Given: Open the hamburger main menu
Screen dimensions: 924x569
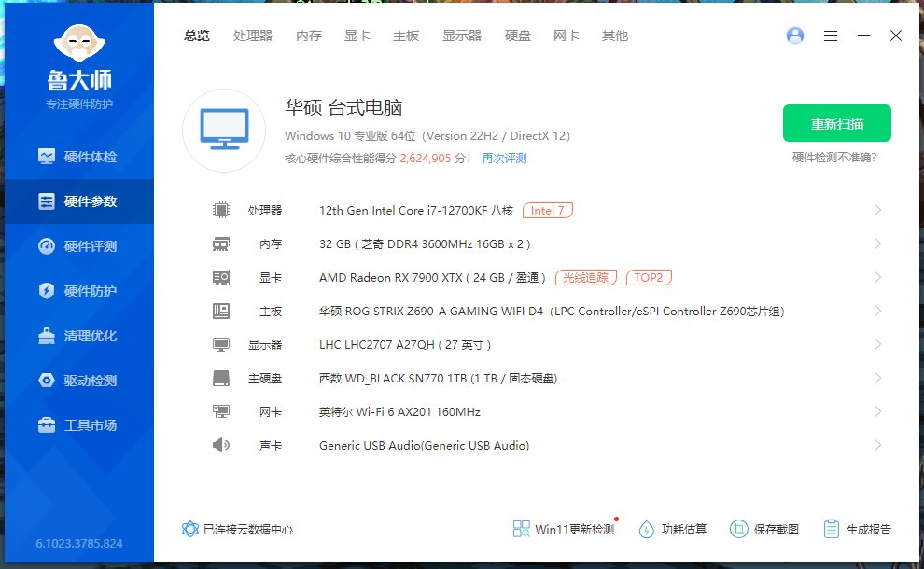Looking at the screenshot, I should [831, 36].
